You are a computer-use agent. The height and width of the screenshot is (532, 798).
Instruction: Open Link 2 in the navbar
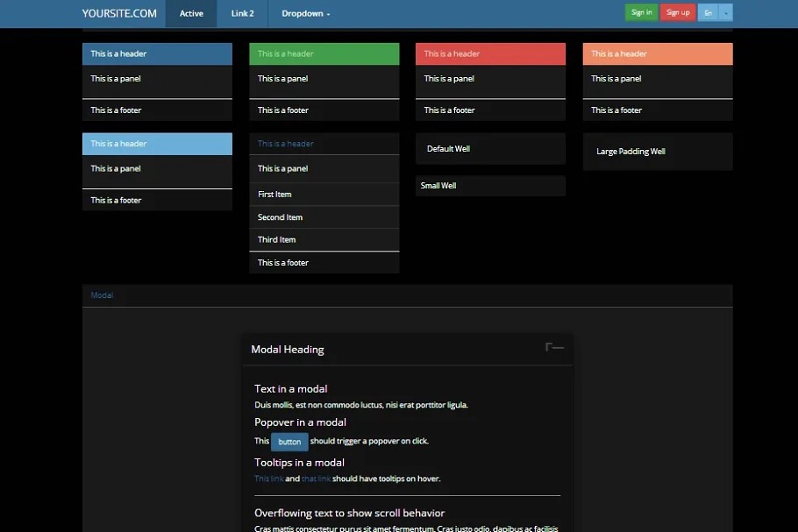point(243,14)
